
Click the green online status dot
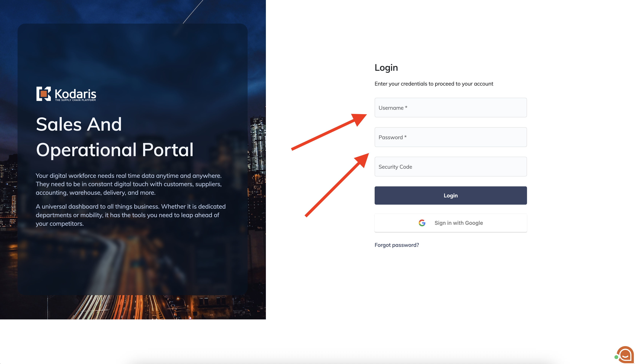click(x=616, y=357)
